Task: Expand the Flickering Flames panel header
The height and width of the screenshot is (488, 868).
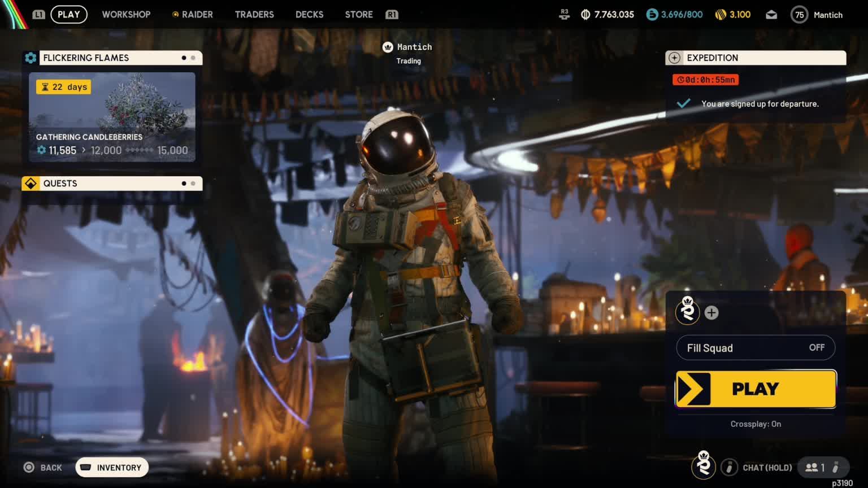Action: click(112, 58)
